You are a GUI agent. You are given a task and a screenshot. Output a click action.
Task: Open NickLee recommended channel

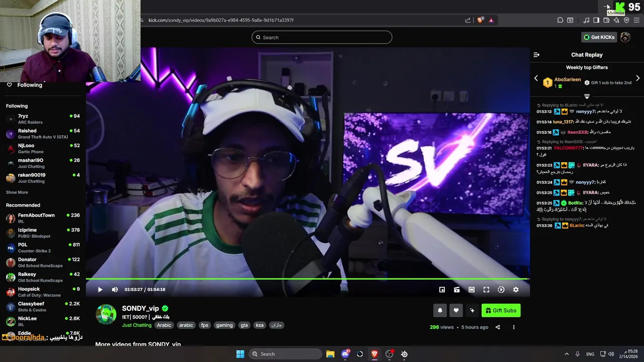click(x=43, y=321)
